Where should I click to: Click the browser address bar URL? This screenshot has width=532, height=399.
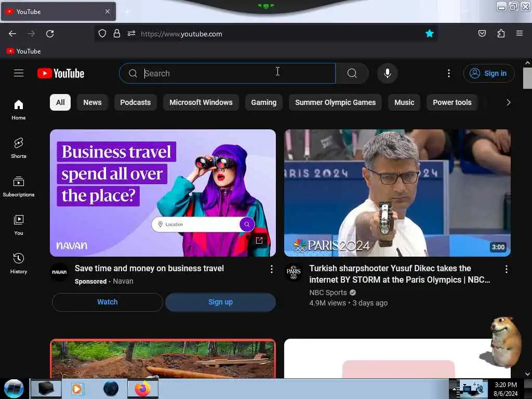[x=181, y=34]
